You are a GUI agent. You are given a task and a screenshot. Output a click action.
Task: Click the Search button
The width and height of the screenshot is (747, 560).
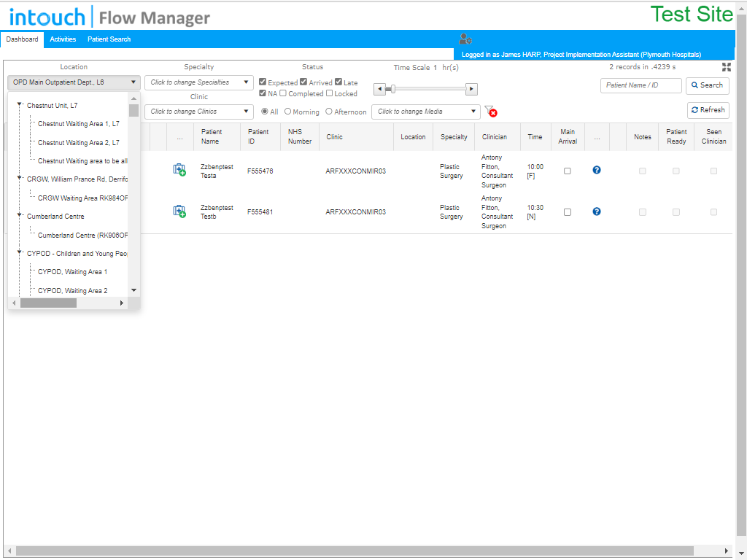708,86
